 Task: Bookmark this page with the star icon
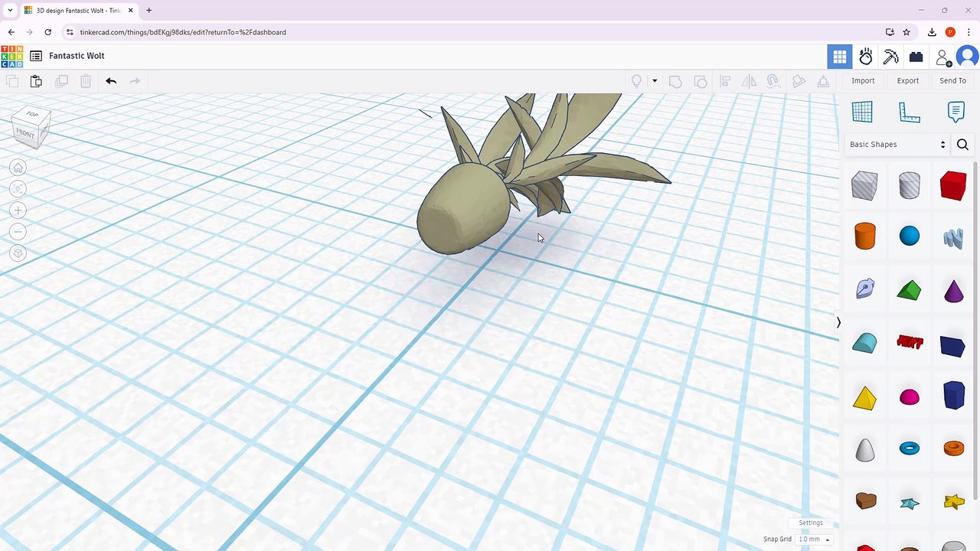[906, 32]
